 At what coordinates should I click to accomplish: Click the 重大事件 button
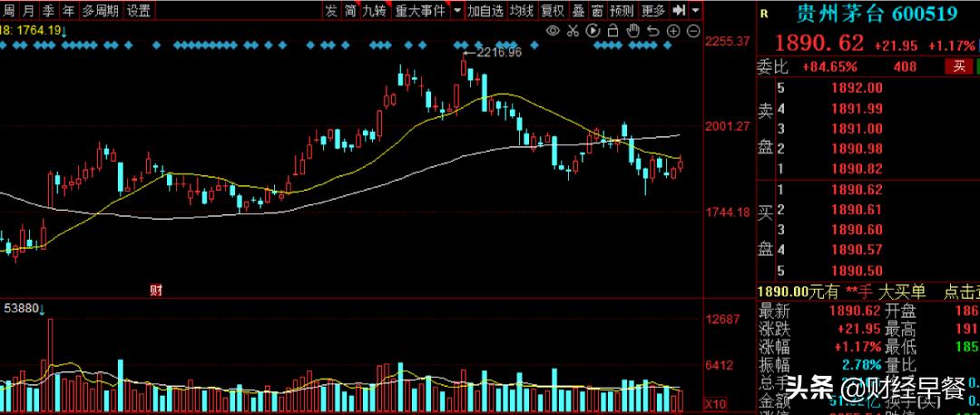pos(420,11)
